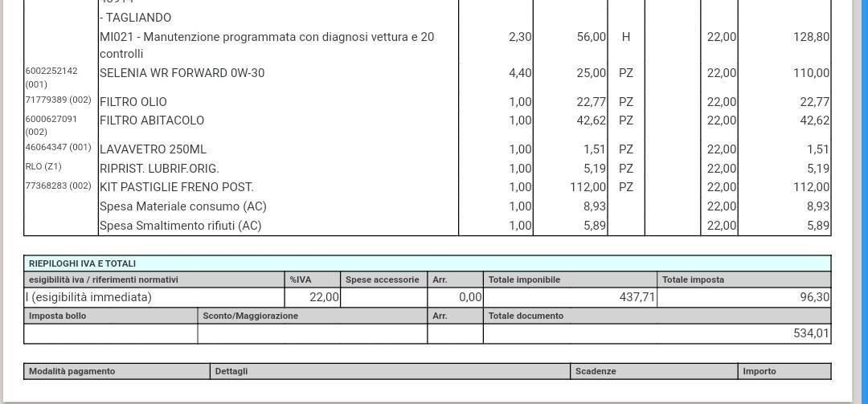
Task: Click the FILTRO ABITACOLO description
Action: point(152,120)
